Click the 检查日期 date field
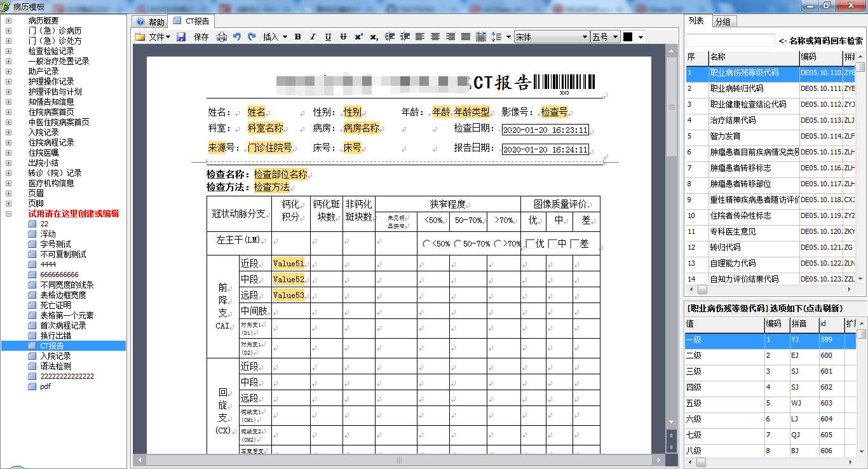868x469 pixels. [545, 130]
